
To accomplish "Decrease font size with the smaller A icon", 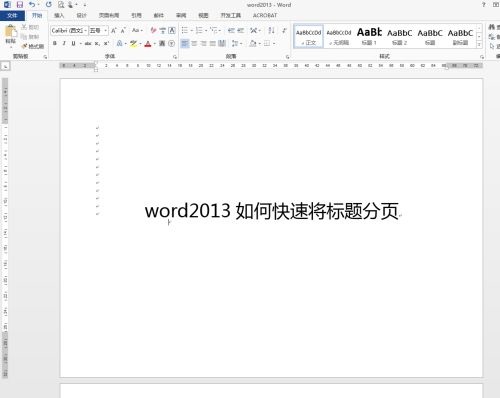I will click(x=123, y=31).
